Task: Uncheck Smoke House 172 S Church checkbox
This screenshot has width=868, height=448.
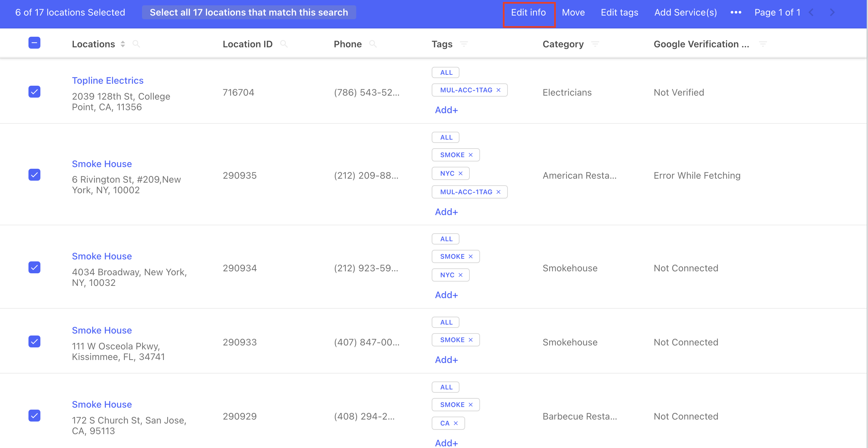Action: point(34,416)
